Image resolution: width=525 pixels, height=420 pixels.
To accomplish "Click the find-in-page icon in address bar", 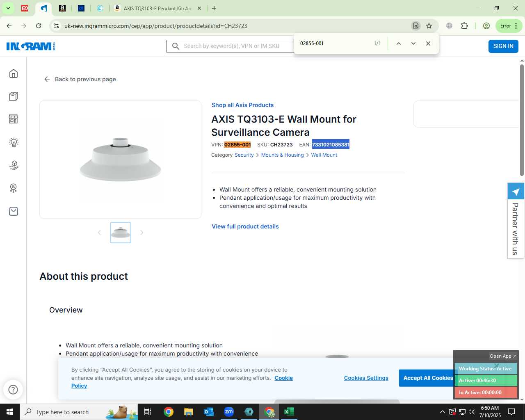I will point(416,26).
